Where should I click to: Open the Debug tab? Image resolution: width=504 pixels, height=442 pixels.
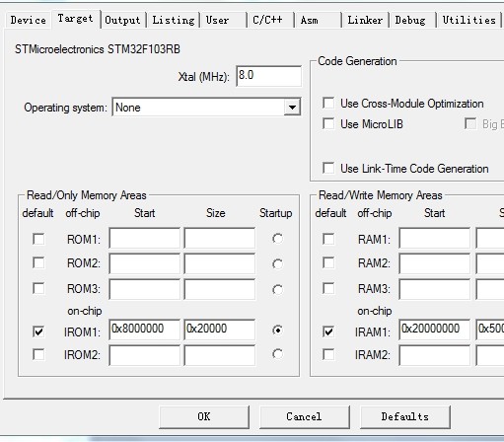coord(413,20)
